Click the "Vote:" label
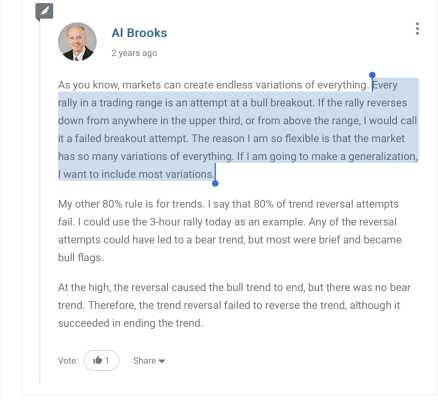This screenshot has width=438, height=400. (x=68, y=361)
